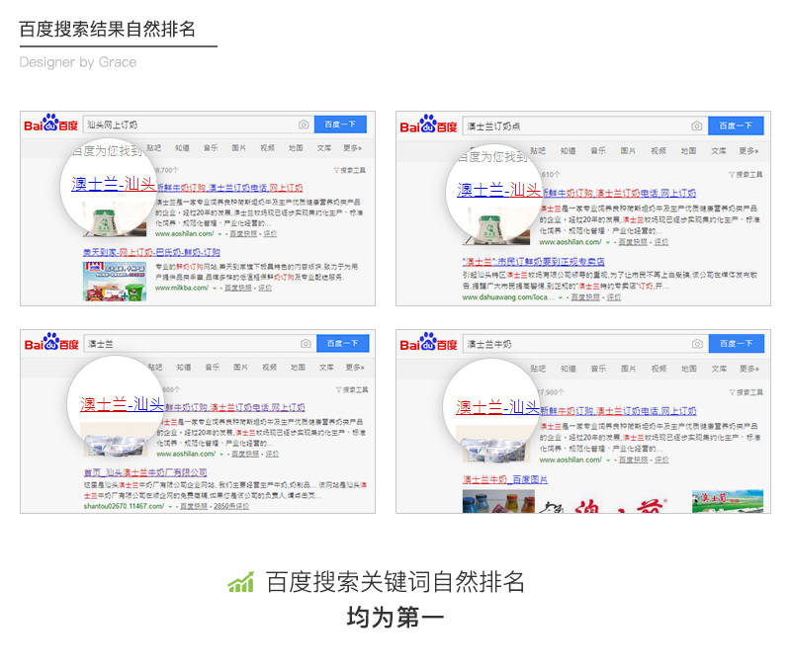This screenshot has height=672, width=791.
Task: Click the camera icon in the 澳士兰订奶点 search box
Action: 697,126
